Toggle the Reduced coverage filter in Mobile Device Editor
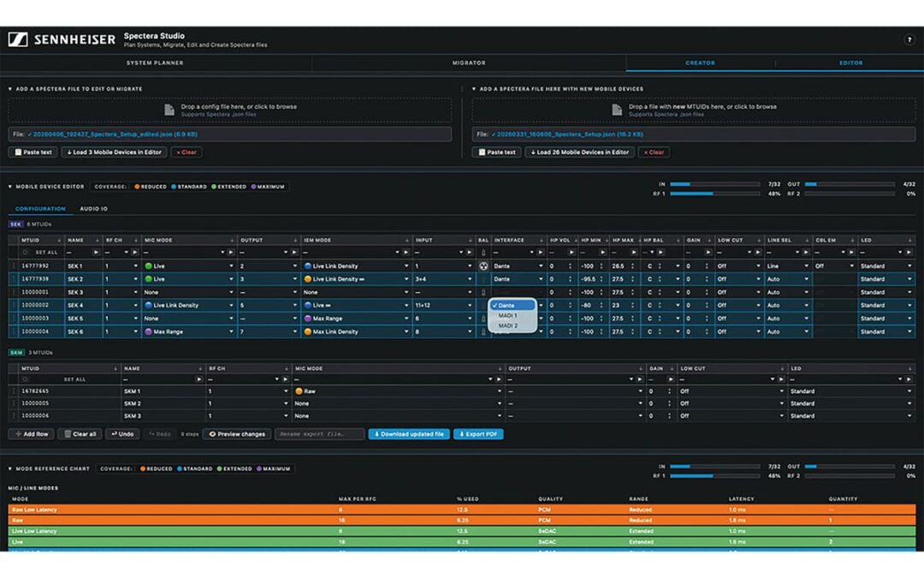The height and width of the screenshot is (578, 924). (151, 187)
